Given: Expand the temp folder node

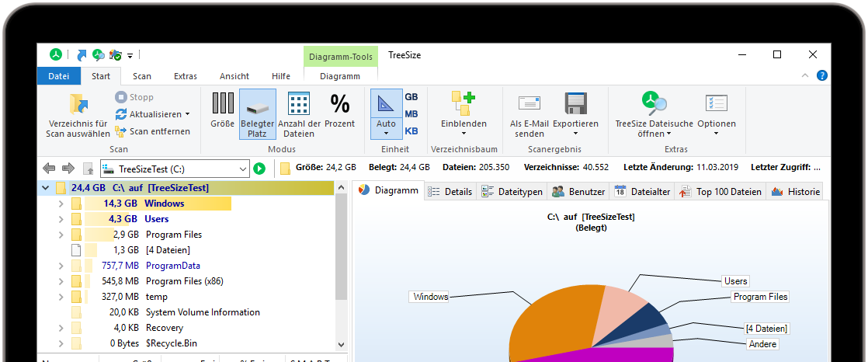Looking at the screenshot, I should (x=61, y=297).
